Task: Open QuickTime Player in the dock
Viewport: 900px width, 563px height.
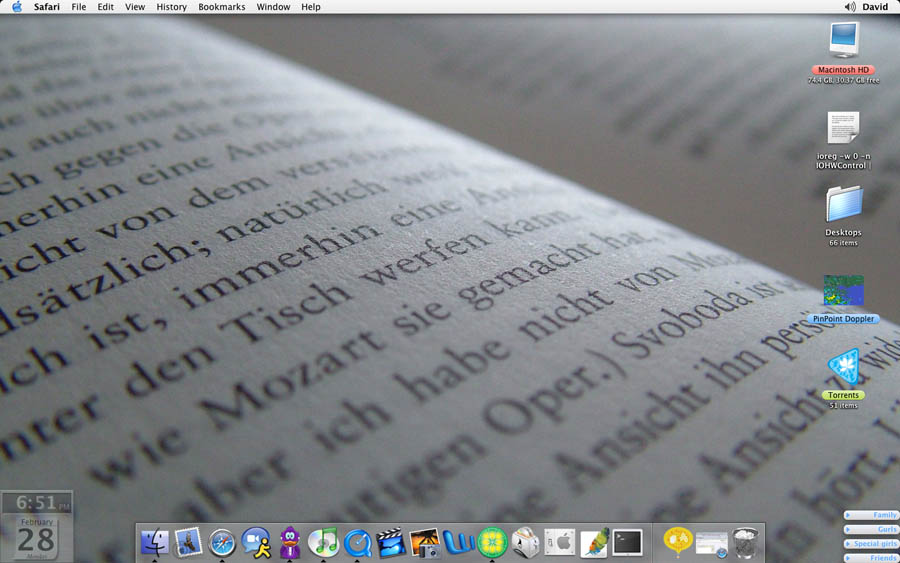Action: pyautogui.click(x=358, y=543)
